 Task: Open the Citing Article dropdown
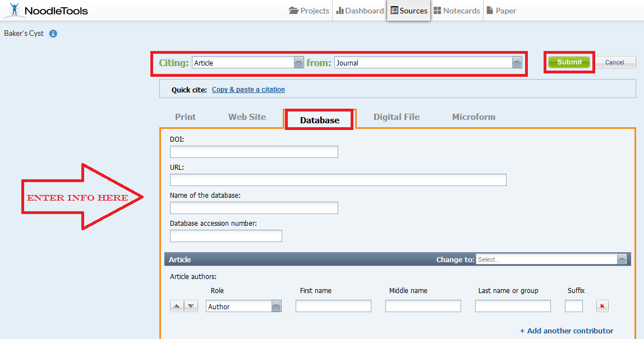tap(247, 63)
